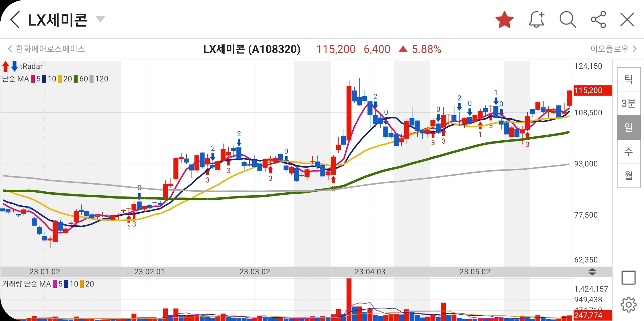Image resolution: width=644 pixels, height=321 pixels.
Task: Open chart settings gear icon
Action: (629, 304)
